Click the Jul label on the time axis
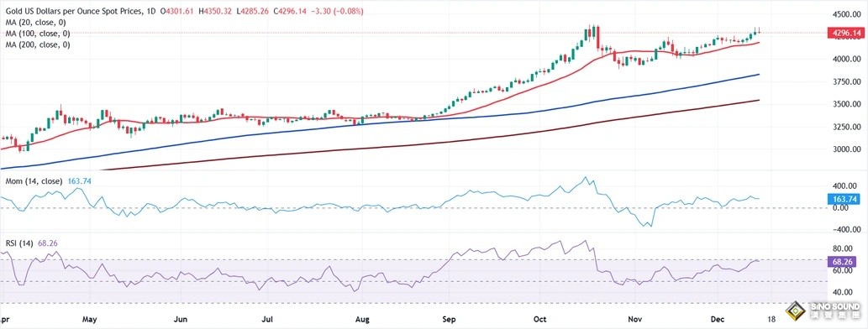 tap(268, 320)
